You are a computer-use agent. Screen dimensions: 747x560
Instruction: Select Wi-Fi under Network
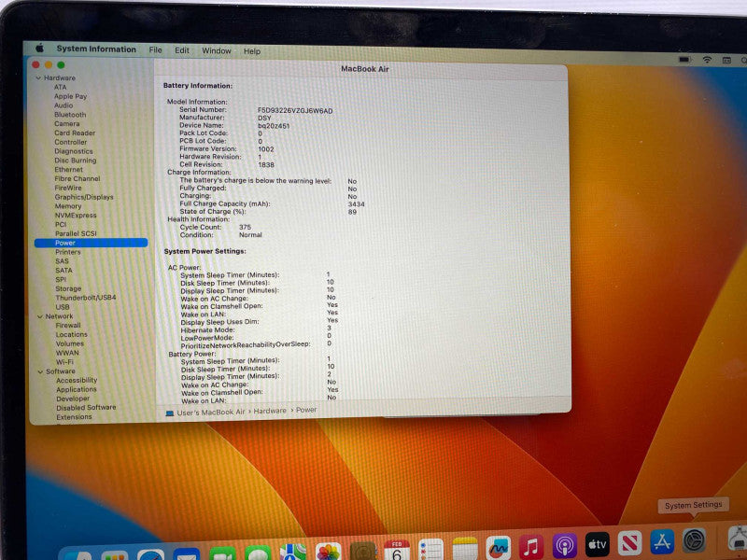(64, 362)
